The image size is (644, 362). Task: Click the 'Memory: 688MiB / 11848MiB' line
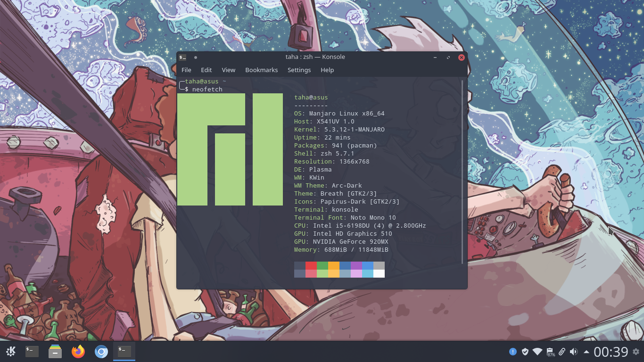click(x=341, y=250)
